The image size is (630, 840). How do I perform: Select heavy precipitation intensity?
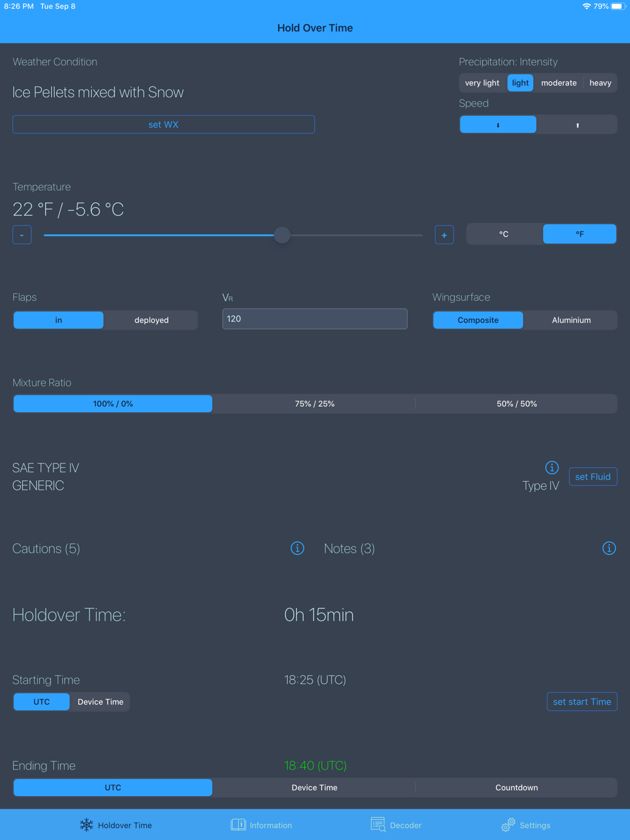pyautogui.click(x=600, y=83)
